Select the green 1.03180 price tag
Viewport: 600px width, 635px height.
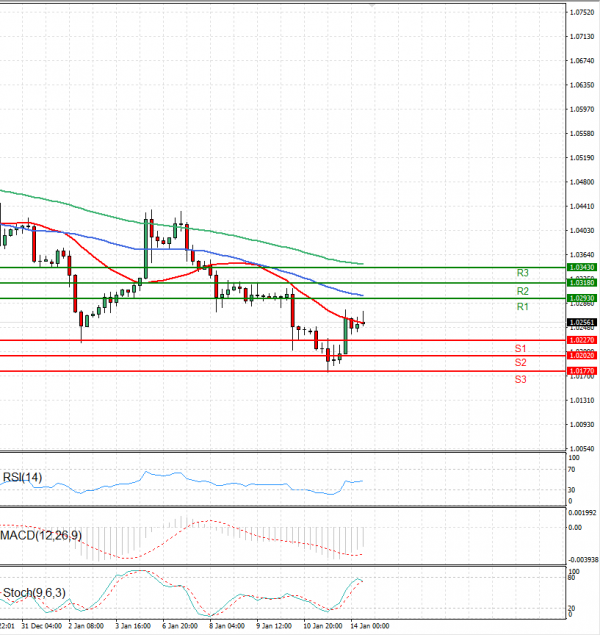[581, 283]
